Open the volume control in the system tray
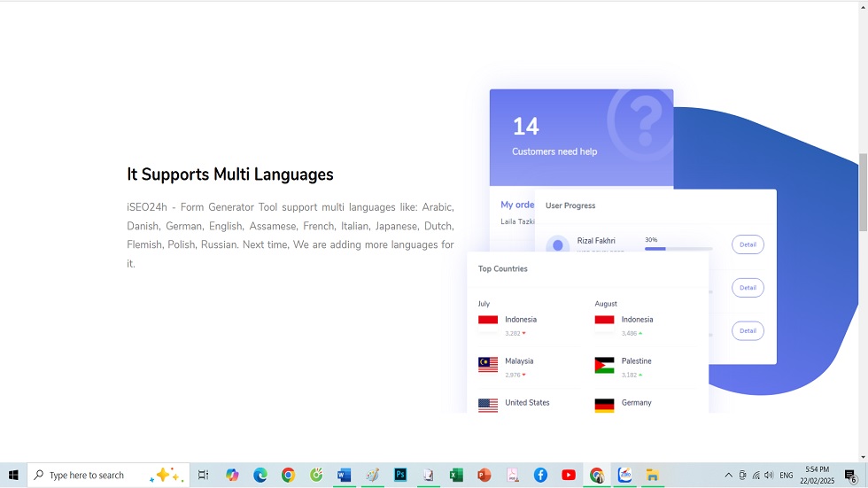This screenshot has height=488, width=868. 768,476
